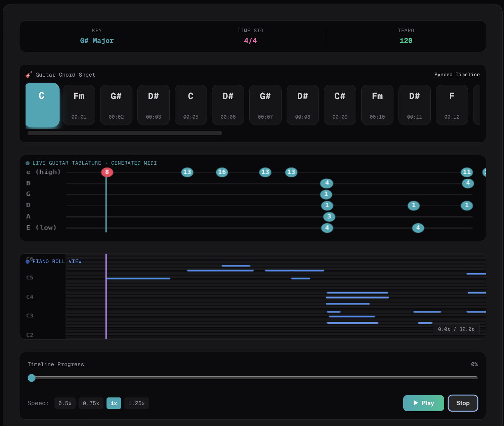
Task: Click the Play button
Action: [x=423, y=403]
